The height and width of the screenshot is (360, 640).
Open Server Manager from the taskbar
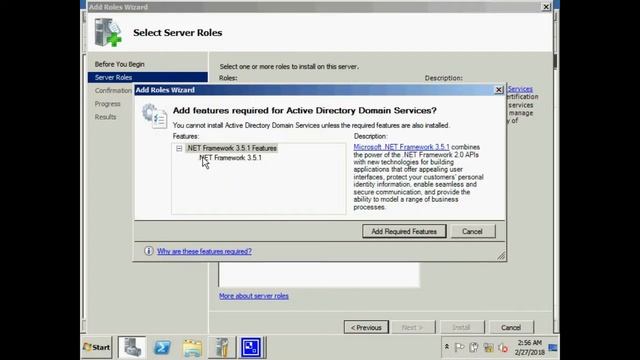[x=132, y=347]
